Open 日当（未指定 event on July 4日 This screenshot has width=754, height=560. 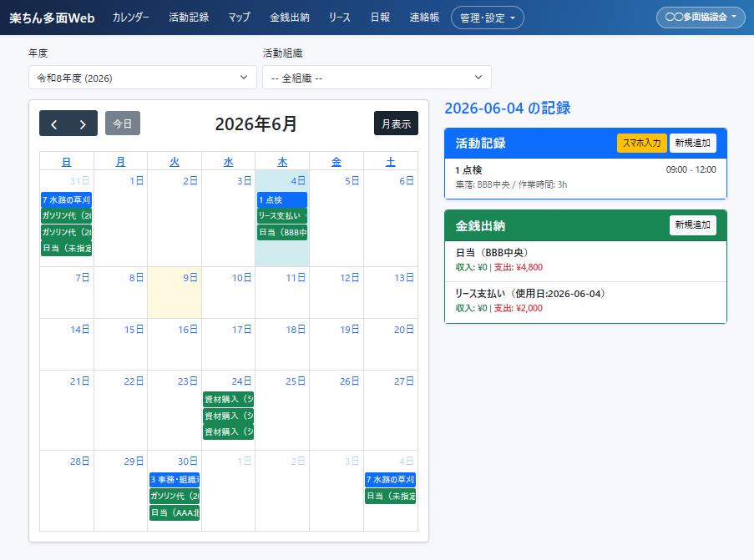click(x=391, y=496)
